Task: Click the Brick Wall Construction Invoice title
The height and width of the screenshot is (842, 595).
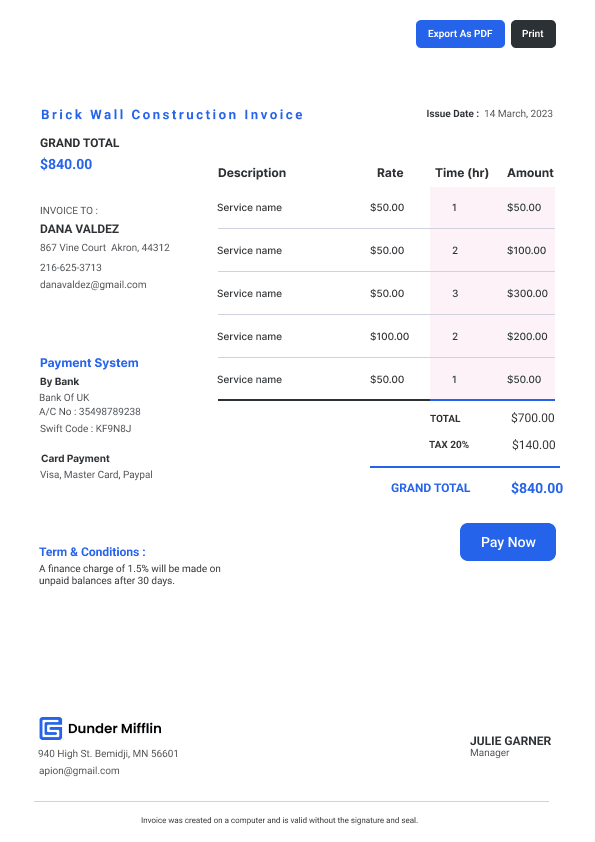Action: (x=172, y=114)
